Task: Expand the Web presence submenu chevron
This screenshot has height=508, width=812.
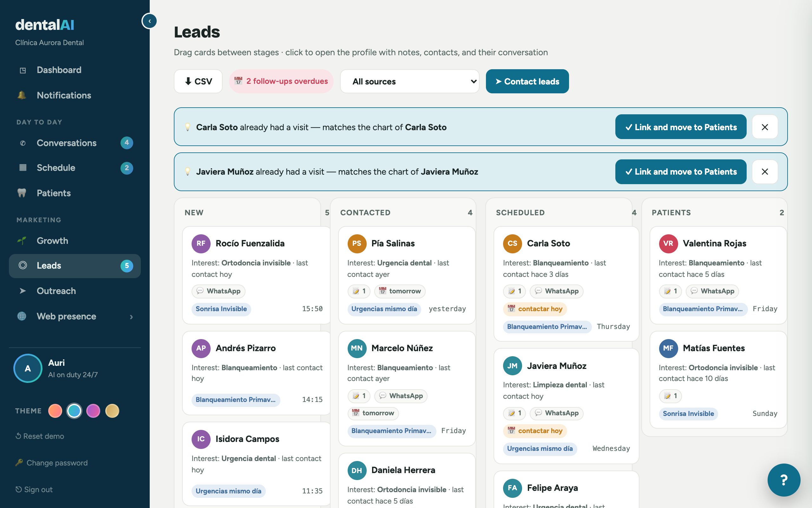Action: 131,317
